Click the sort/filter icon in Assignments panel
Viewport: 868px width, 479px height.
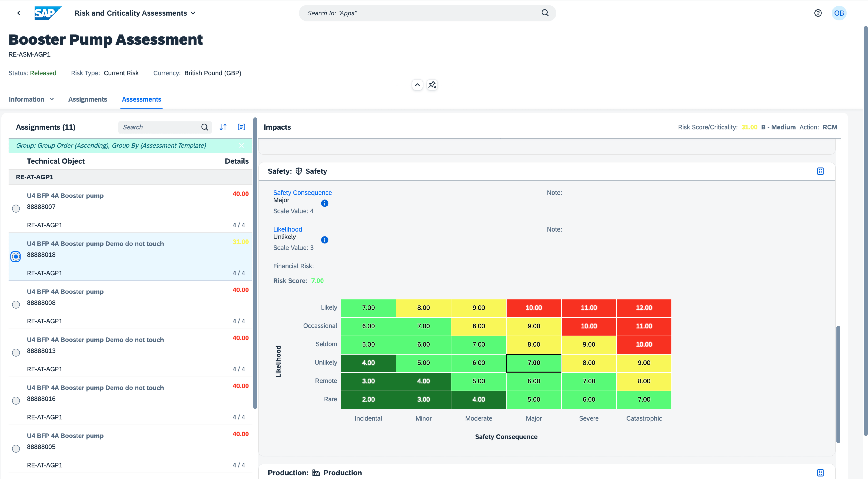(223, 127)
